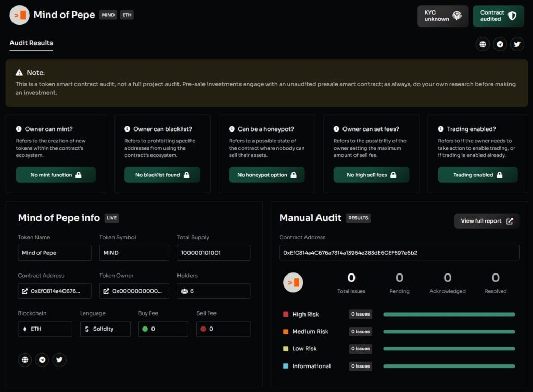Click the info icon beside Owner can mint?
The width and height of the screenshot is (533, 392).
[19, 129]
